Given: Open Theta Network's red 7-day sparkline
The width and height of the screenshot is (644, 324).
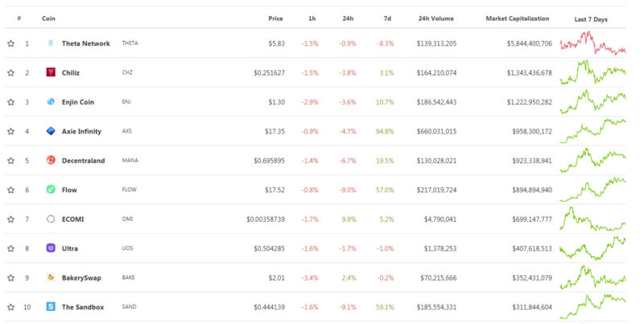Looking at the screenshot, I should pyautogui.click(x=592, y=43).
